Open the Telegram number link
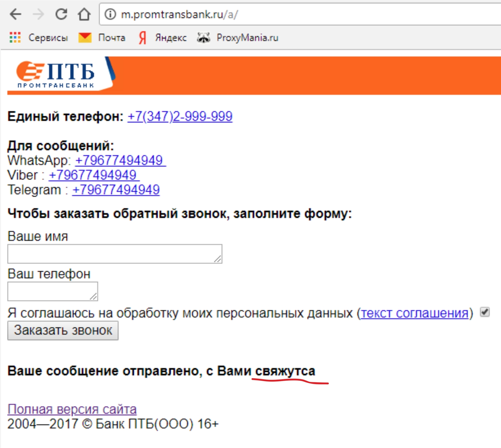 [x=116, y=190]
